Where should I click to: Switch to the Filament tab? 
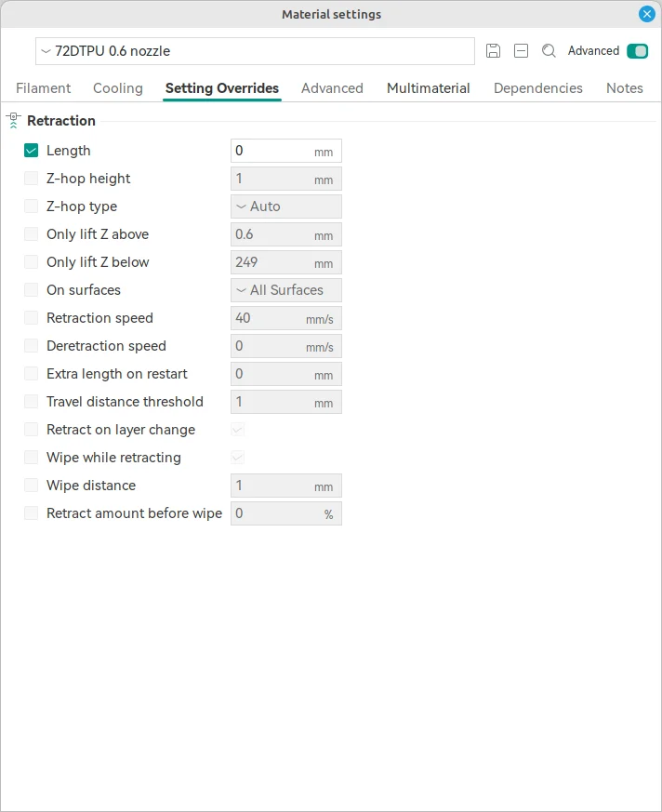point(44,88)
